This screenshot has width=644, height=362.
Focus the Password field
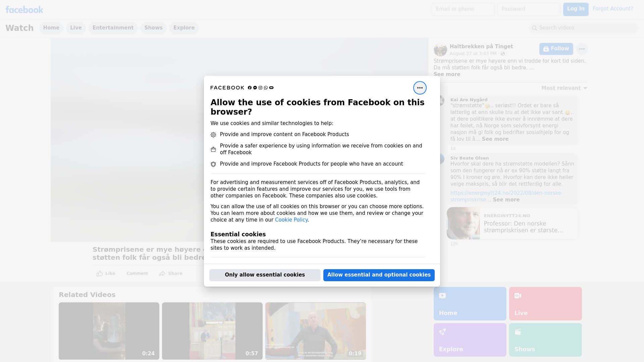point(529,9)
